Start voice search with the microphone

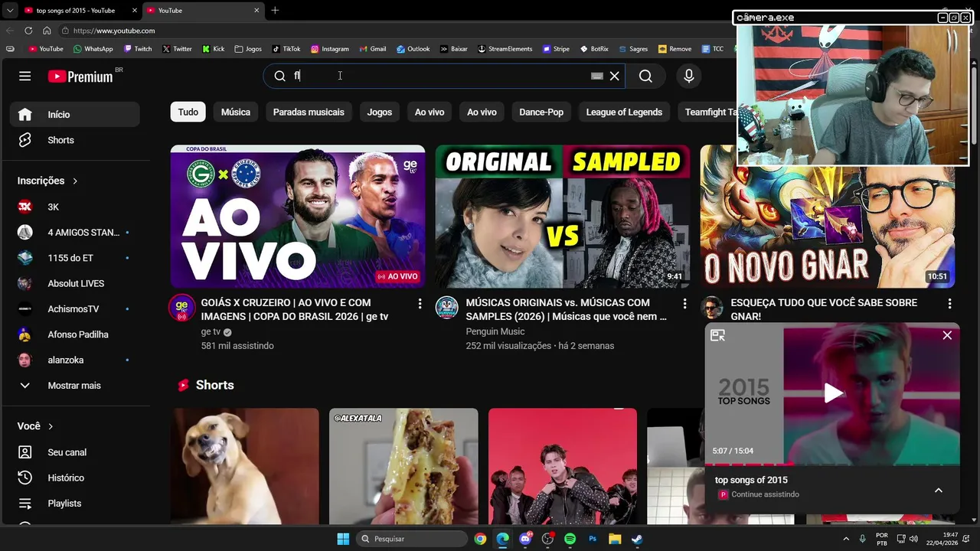[x=688, y=76]
